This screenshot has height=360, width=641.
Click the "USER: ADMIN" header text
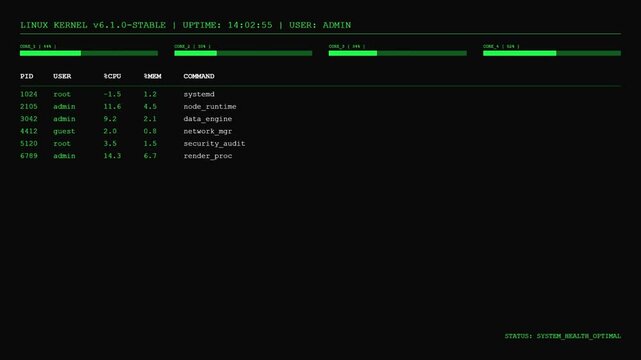coord(320,25)
